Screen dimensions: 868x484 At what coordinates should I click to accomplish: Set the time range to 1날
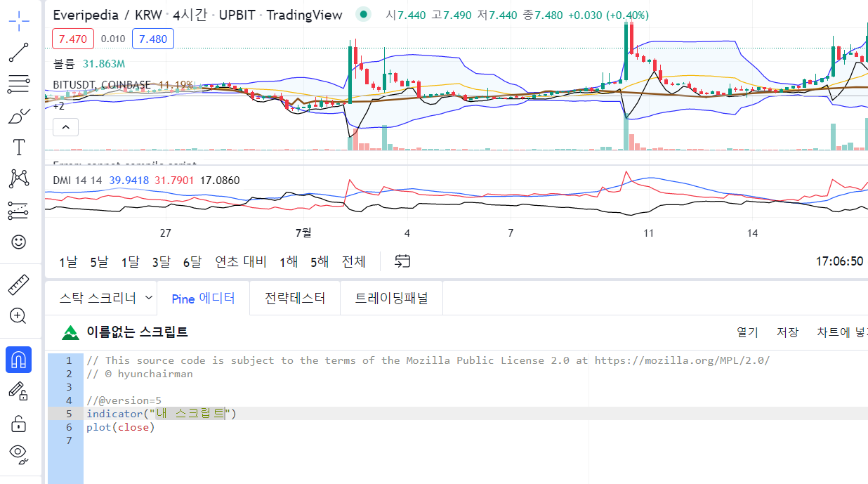coord(68,261)
